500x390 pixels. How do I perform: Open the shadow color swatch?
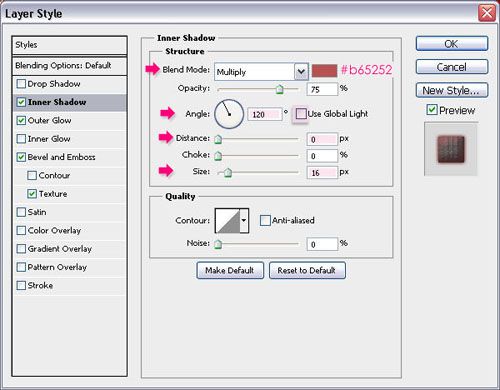(324, 71)
